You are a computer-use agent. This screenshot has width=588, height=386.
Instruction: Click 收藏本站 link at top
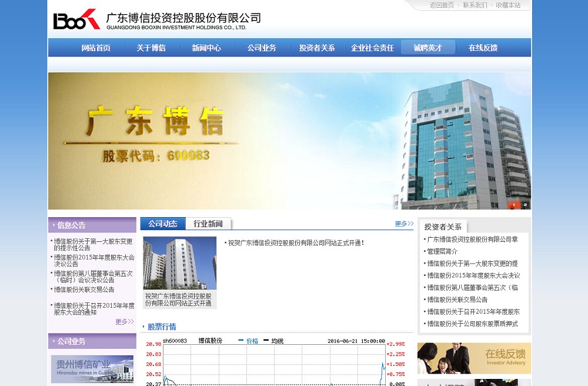click(508, 5)
